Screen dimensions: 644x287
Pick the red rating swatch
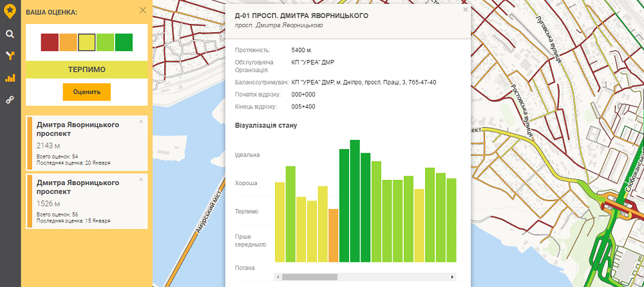point(50,43)
